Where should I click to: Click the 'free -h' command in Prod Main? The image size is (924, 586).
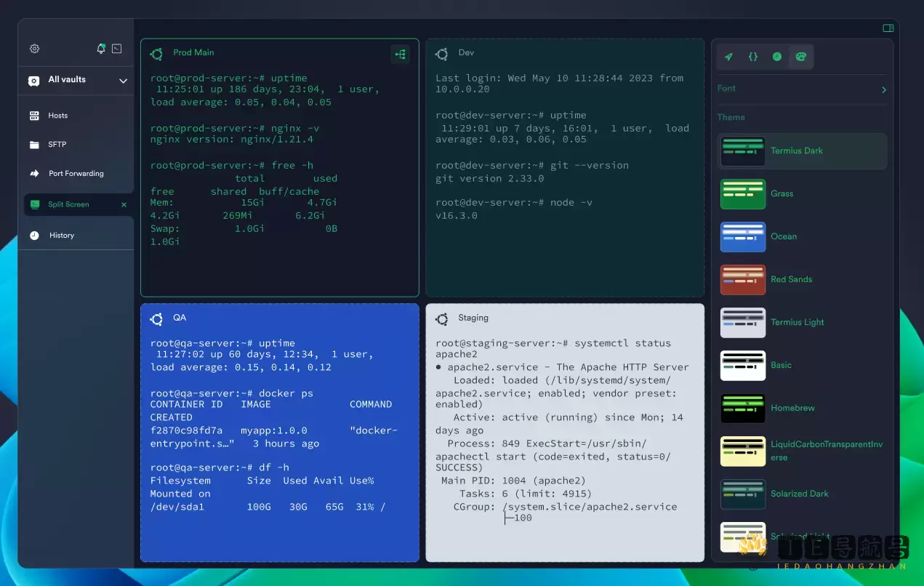(x=292, y=166)
